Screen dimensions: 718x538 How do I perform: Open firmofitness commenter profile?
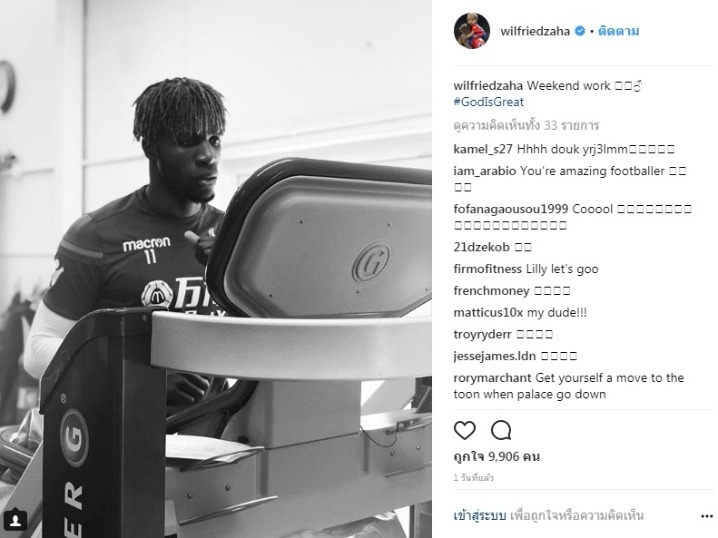pyautogui.click(x=487, y=269)
